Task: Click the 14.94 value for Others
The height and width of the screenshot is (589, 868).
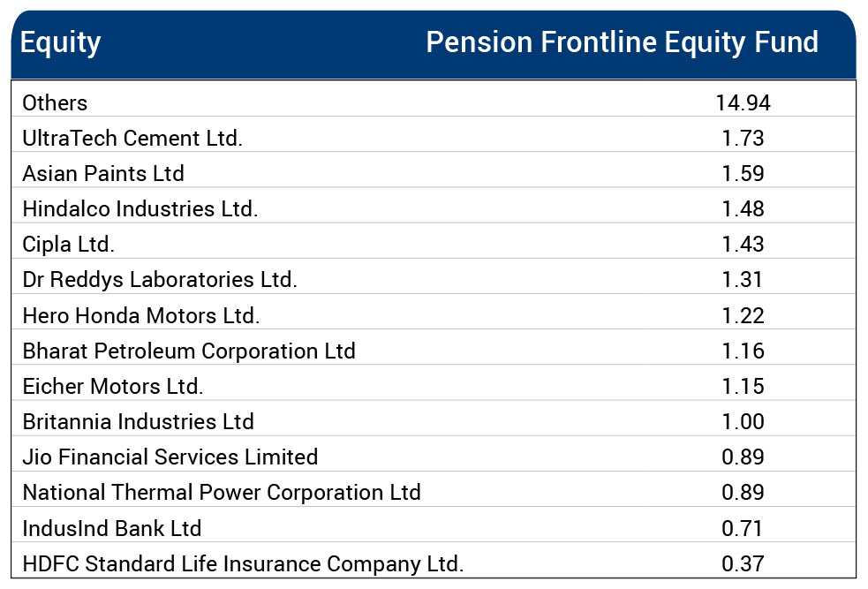Action: tap(743, 102)
